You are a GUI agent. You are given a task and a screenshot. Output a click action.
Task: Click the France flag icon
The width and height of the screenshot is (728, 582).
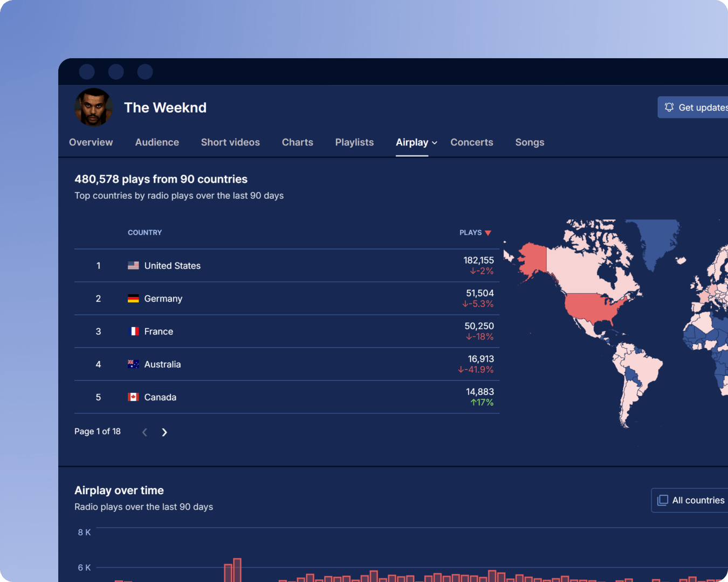point(133,331)
